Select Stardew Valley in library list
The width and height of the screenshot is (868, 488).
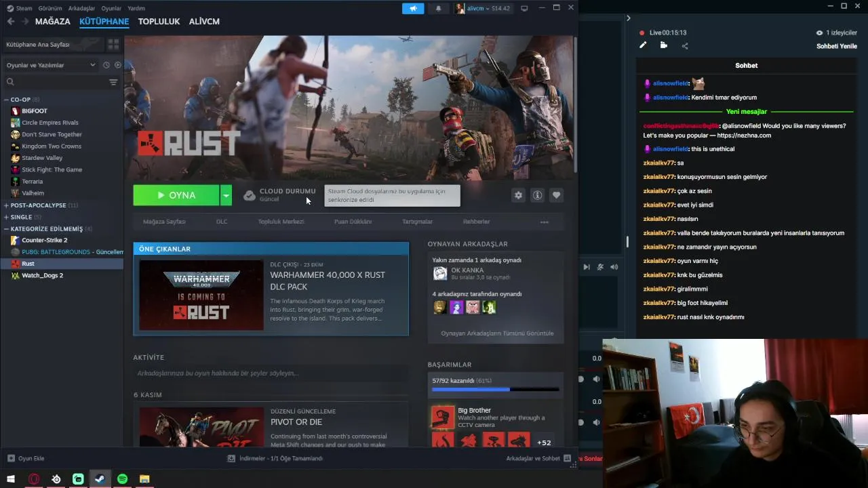tap(42, 158)
